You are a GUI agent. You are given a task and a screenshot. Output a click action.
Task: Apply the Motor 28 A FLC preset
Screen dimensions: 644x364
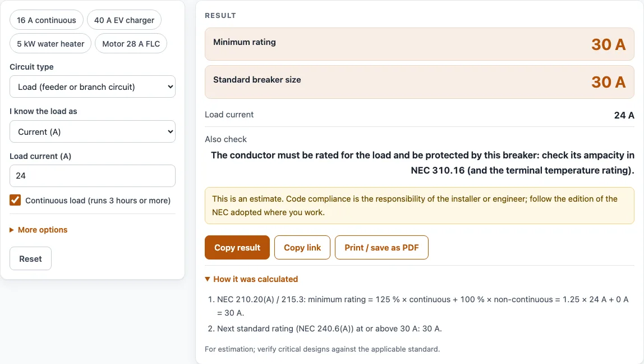(x=131, y=44)
